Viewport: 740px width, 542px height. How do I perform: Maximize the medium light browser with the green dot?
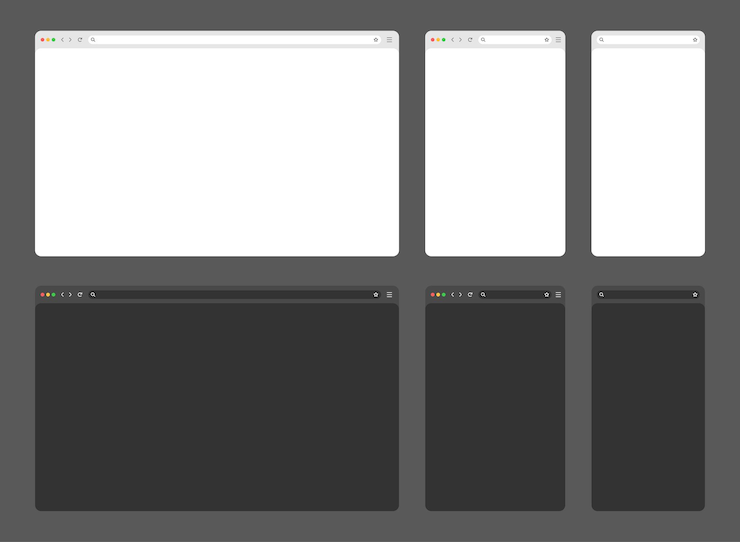(x=444, y=40)
